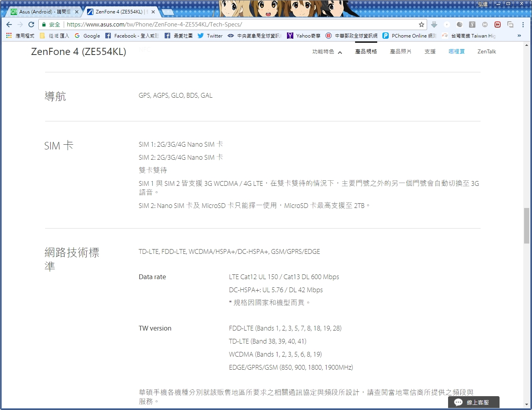Click the browser forward arrow
Image resolution: width=532 pixels, height=410 pixels.
pos(20,25)
